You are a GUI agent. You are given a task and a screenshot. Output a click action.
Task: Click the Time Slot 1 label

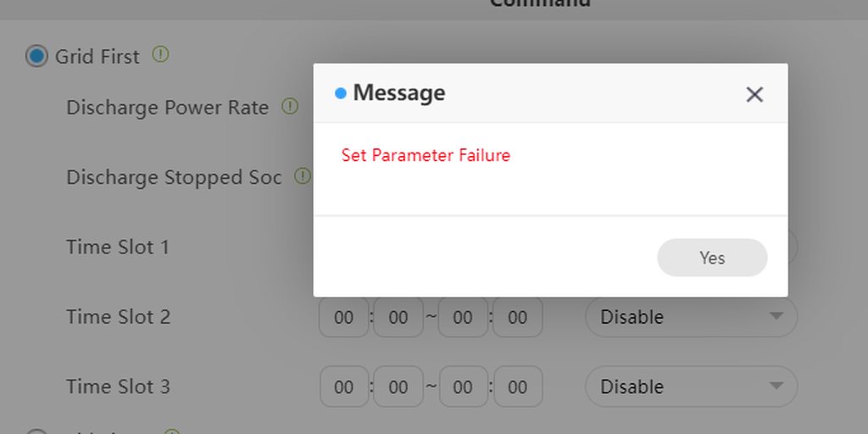[118, 248]
